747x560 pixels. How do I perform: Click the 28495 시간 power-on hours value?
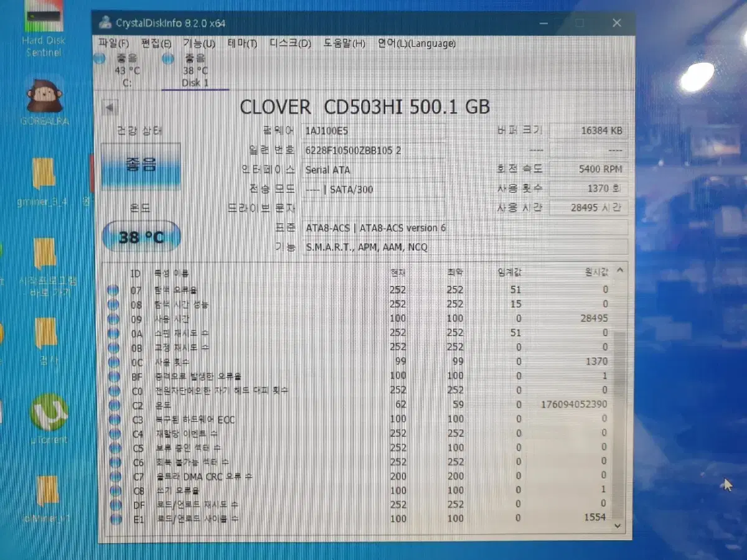click(588, 208)
